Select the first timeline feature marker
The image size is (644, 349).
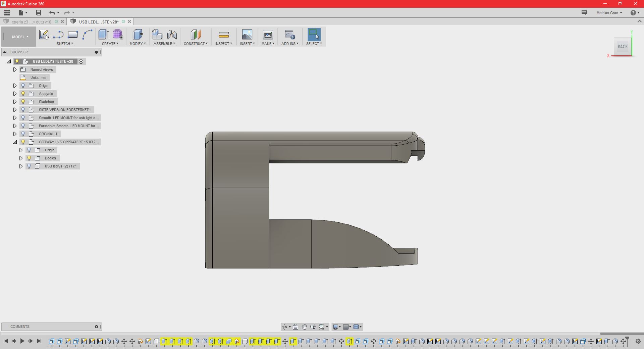coord(52,341)
